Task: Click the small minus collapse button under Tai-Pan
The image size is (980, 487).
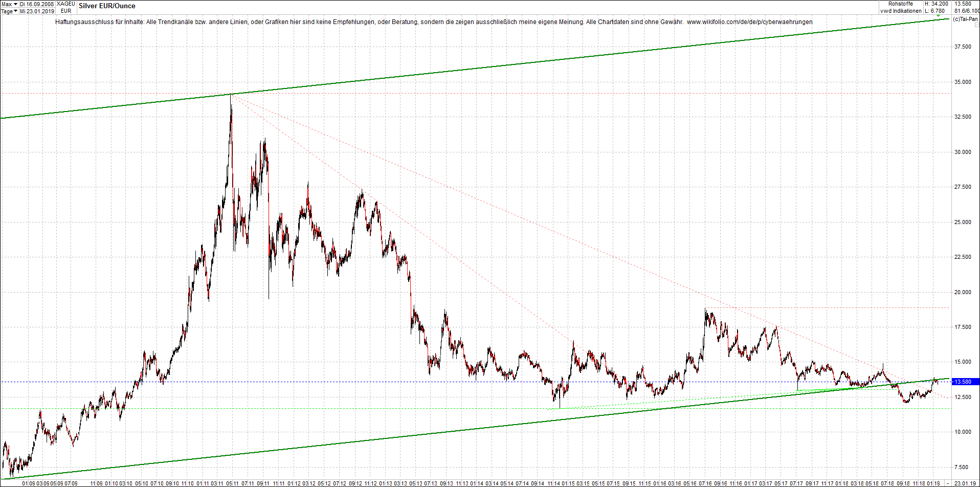Action: tap(976, 25)
